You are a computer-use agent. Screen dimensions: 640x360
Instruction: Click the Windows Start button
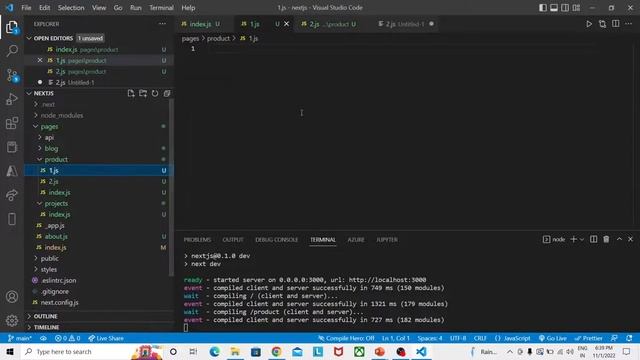click(x=10, y=351)
